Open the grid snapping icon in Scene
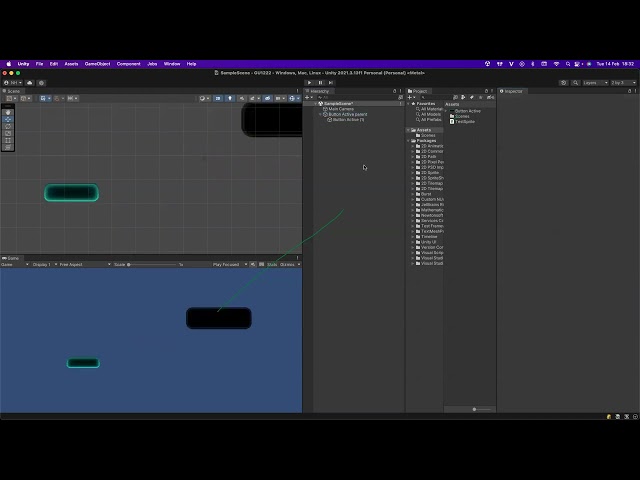 point(59,98)
